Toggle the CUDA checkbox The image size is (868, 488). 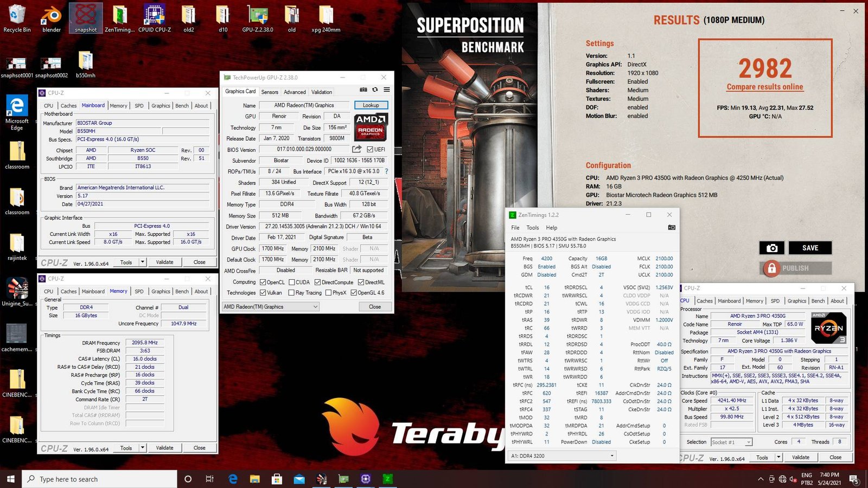tap(292, 282)
